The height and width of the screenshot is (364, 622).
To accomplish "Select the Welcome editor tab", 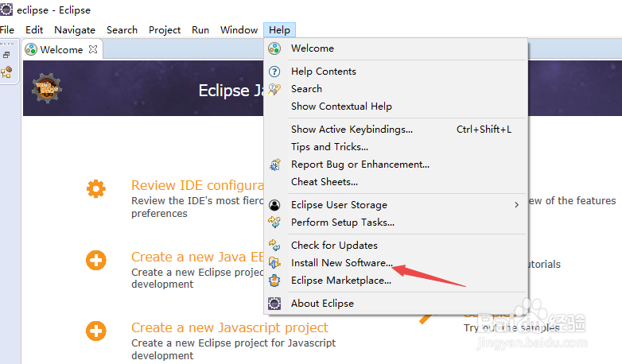I will [61, 49].
